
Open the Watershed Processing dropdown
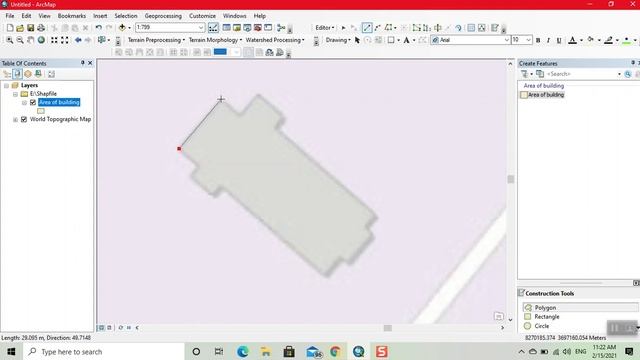[x=275, y=40]
